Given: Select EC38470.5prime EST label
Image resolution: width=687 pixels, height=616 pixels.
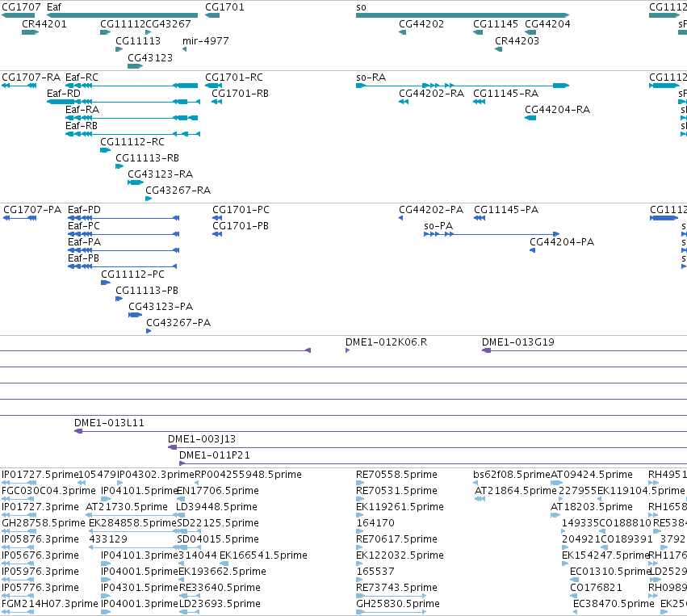Looking at the screenshot, I should tap(614, 604).
